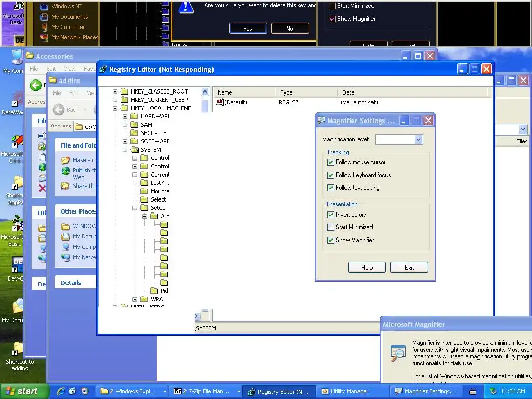
Task: Click the HKEY_CLASSES_ROOT folder icon
Action: click(x=125, y=91)
